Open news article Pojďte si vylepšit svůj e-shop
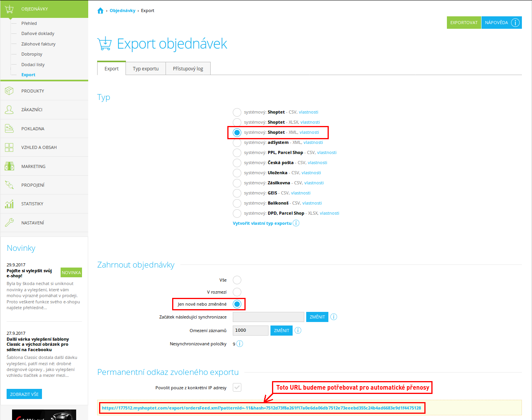Screen dimensions: 532x420 click(29, 273)
